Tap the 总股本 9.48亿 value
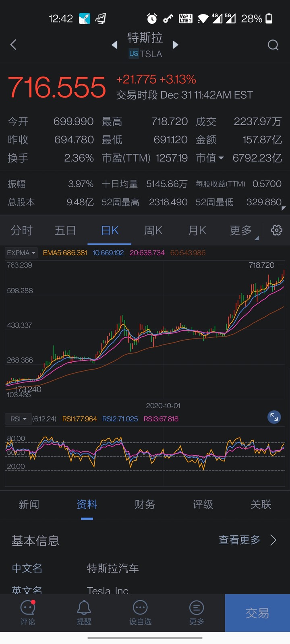Screen dimensions: 290x644 (80, 202)
